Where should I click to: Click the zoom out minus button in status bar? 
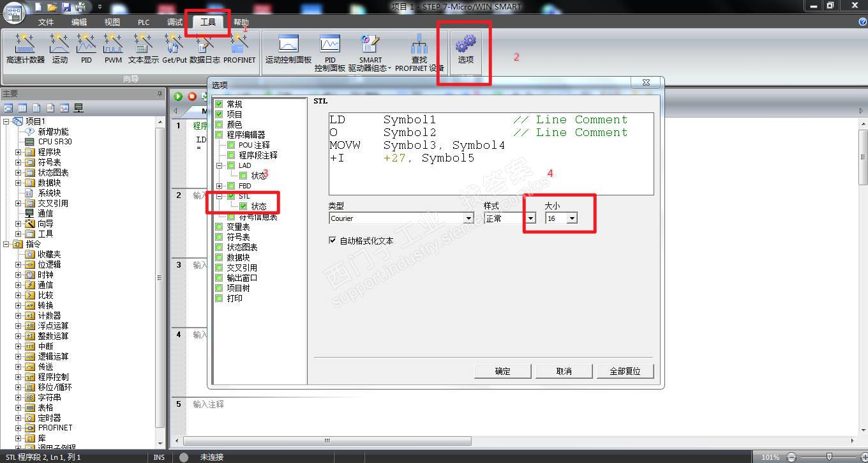coord(791,457)
